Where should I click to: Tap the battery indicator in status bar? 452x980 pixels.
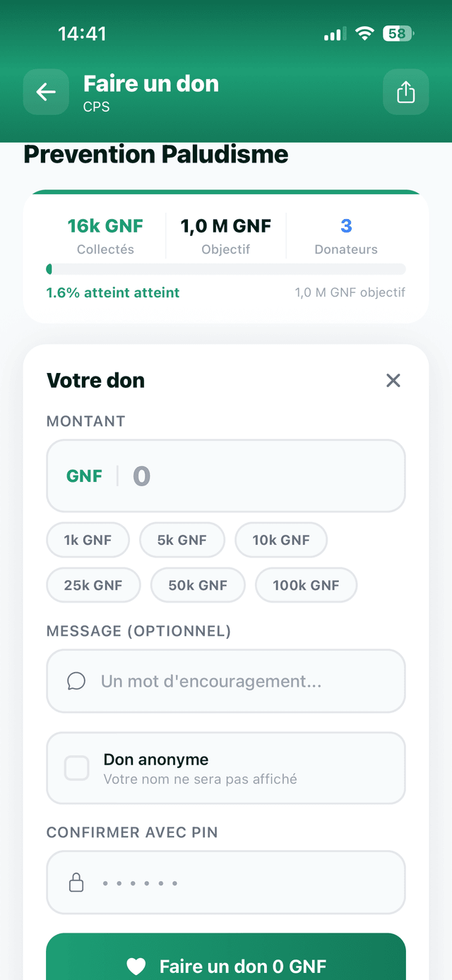coord(398,33)
